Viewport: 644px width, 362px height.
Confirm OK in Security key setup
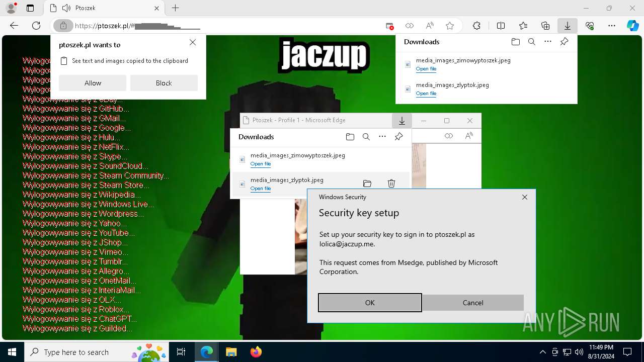[370, 303]
